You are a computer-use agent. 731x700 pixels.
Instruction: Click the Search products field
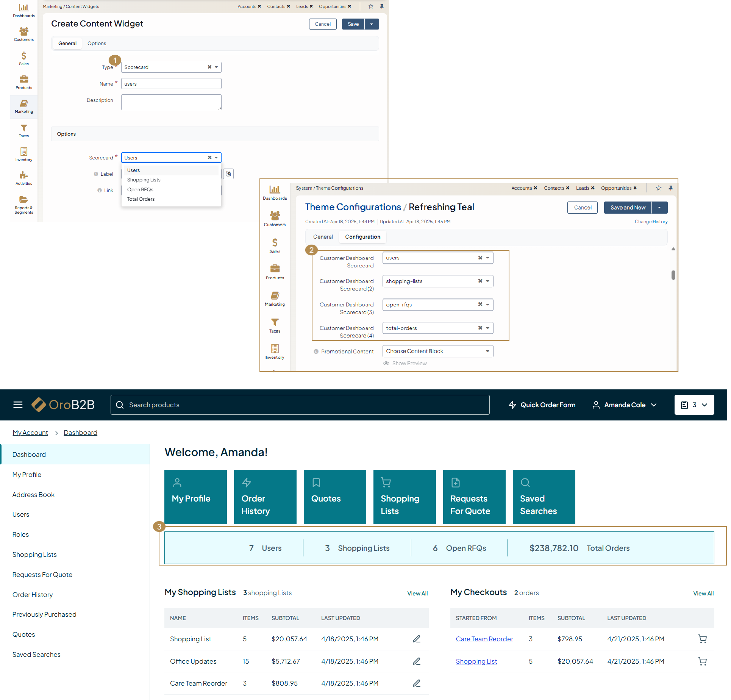300,405
